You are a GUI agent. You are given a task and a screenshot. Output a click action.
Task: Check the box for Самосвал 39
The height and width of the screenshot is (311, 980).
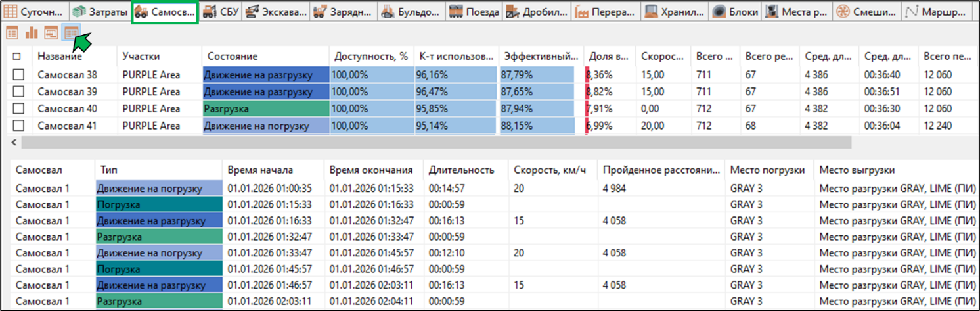(x=18, y=91)
